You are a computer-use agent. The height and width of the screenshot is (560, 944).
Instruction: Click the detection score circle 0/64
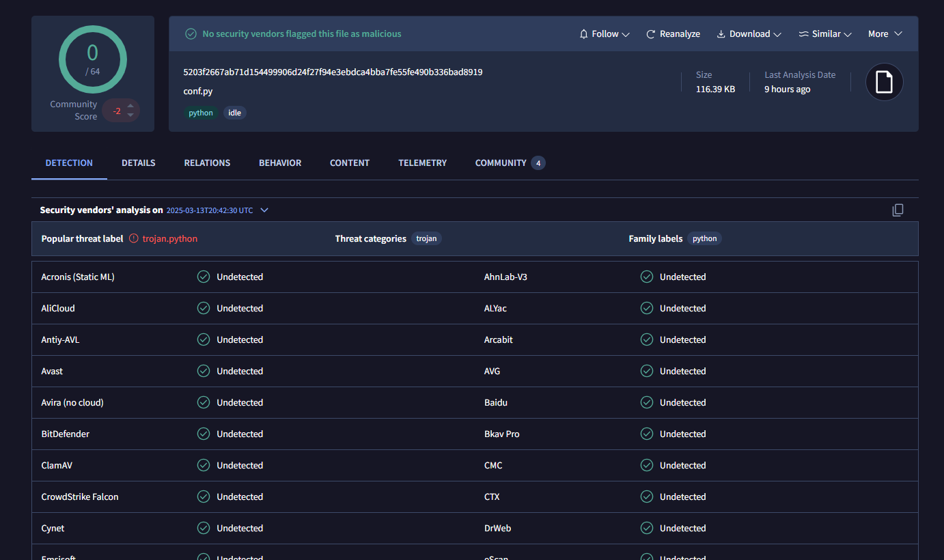coord(92,59)
